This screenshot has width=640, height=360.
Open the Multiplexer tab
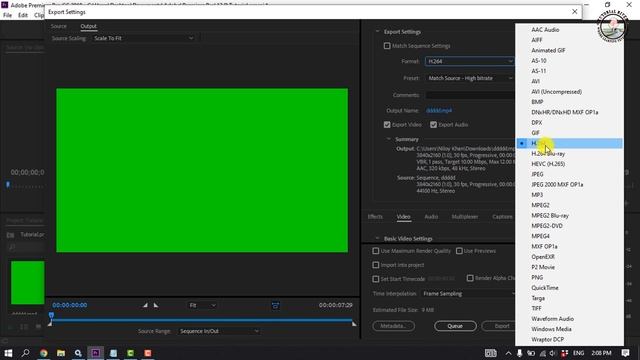click(465, 217)
